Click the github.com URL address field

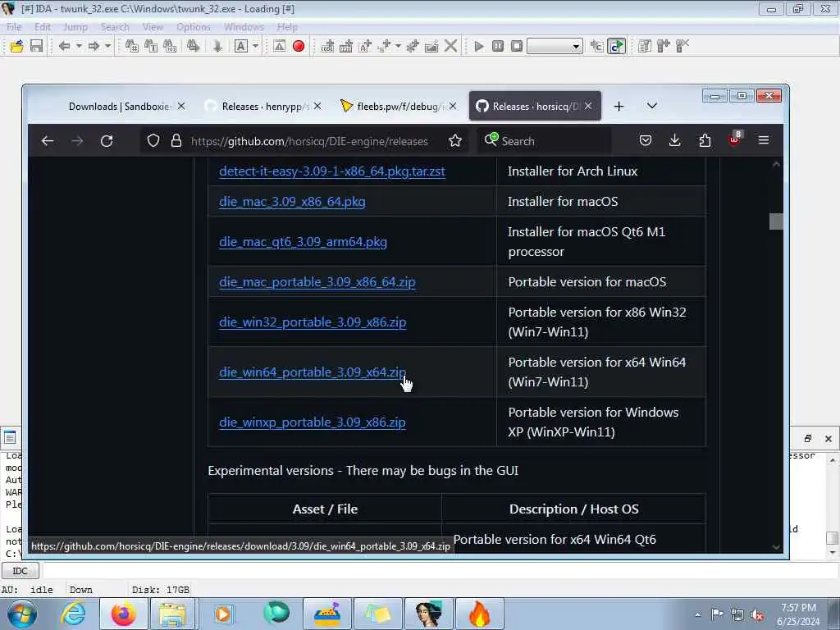(309, 141)
